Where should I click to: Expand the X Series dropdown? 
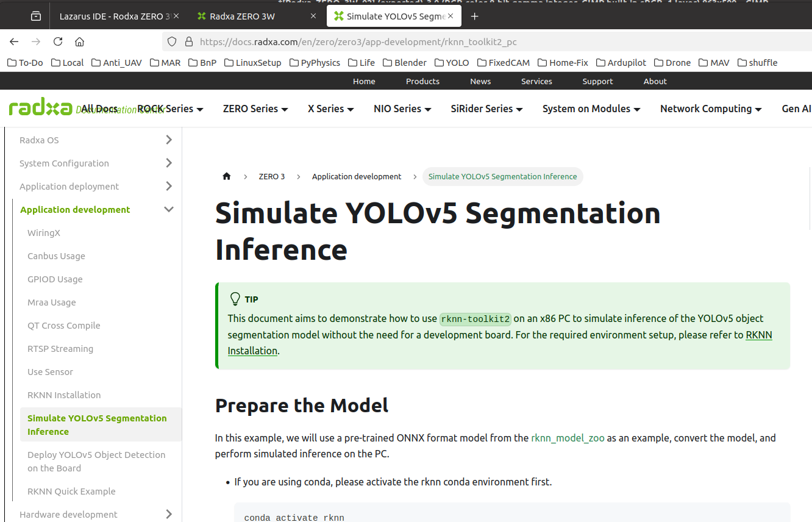click(x=331, y=109)
